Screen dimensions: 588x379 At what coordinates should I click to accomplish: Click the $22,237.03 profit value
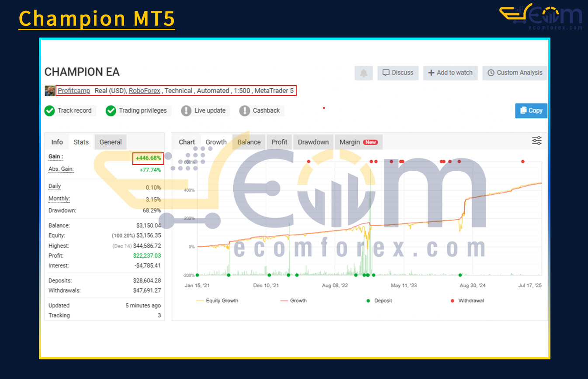point(147,256)
